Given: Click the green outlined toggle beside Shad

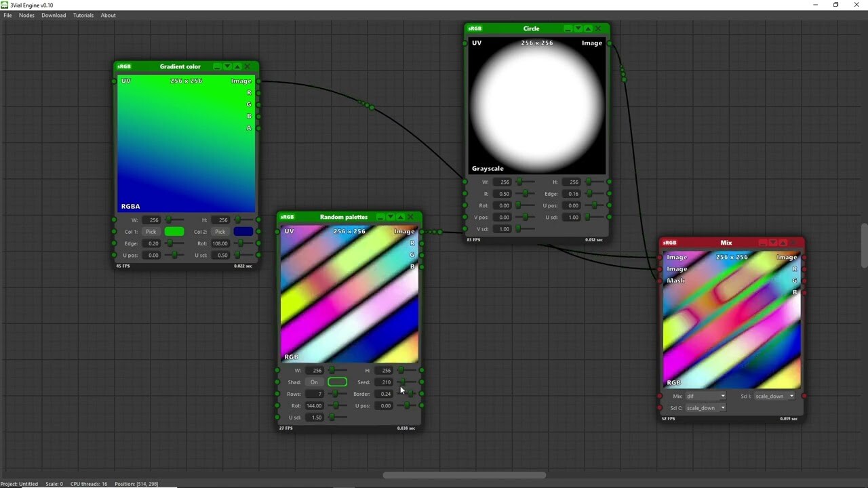Looking at the screenshot, I should click(x=337, y=382).
